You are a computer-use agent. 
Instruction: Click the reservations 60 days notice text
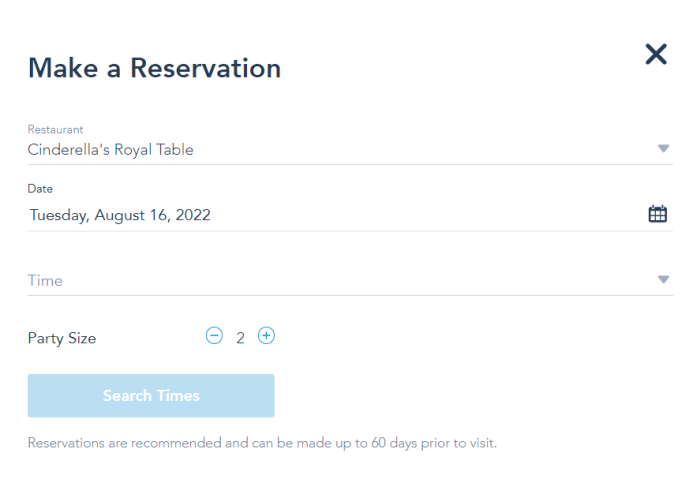(x=262, y=443)
